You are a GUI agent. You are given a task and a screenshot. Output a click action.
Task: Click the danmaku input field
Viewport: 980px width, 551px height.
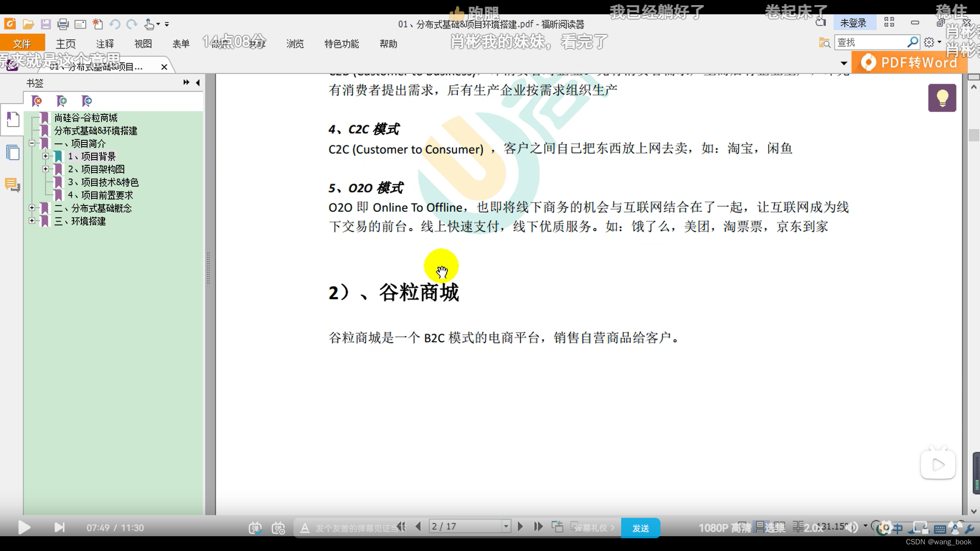point(352,528)
